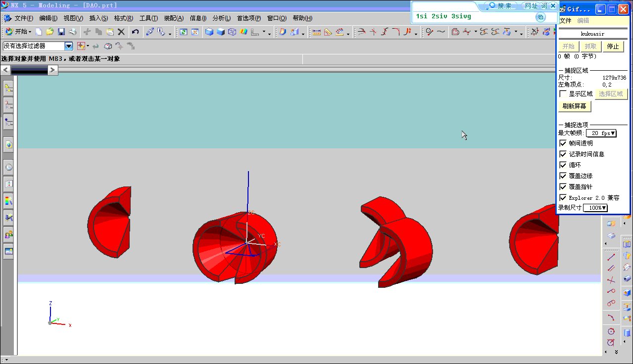Click the Cylinder icon in right toolbar
Image resolution: width=633 pixels, height=364 pixels.
coord(627,333)
